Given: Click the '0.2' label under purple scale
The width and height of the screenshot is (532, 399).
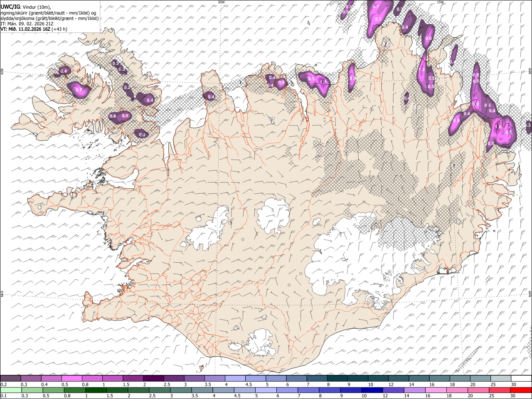Looking at the screenshot, I should pos(3,384).
